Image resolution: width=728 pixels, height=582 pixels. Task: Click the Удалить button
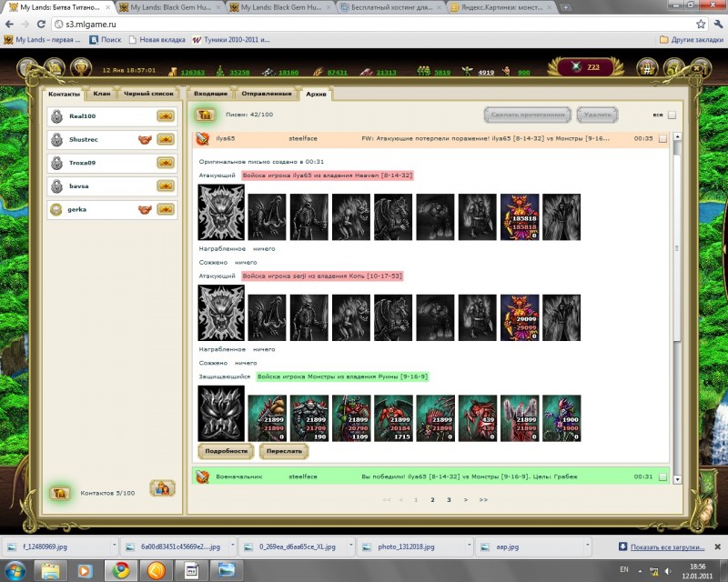point(597,115)
